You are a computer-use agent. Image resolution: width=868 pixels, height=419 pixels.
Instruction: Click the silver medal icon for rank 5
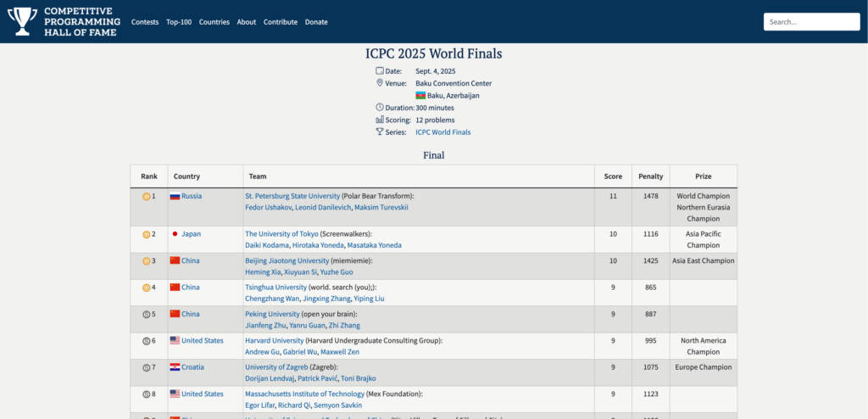tap(147, 314)
